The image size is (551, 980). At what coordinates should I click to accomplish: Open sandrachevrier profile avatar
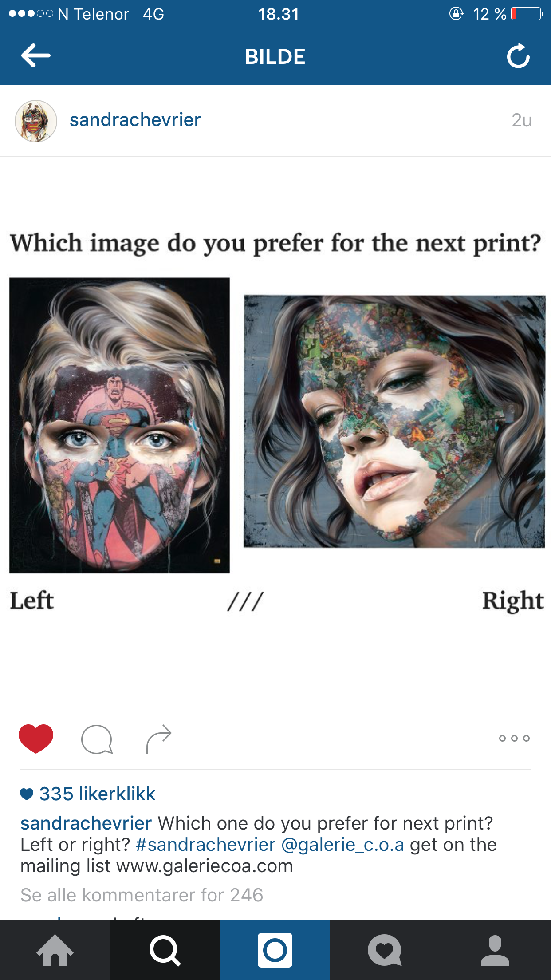pos(36,121)
